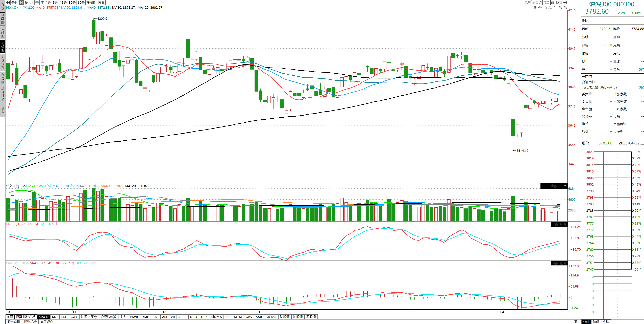This screenshot has width=644, height=324.
Task: Zoom in with the plus circle icon
Action: pos(560,8)
